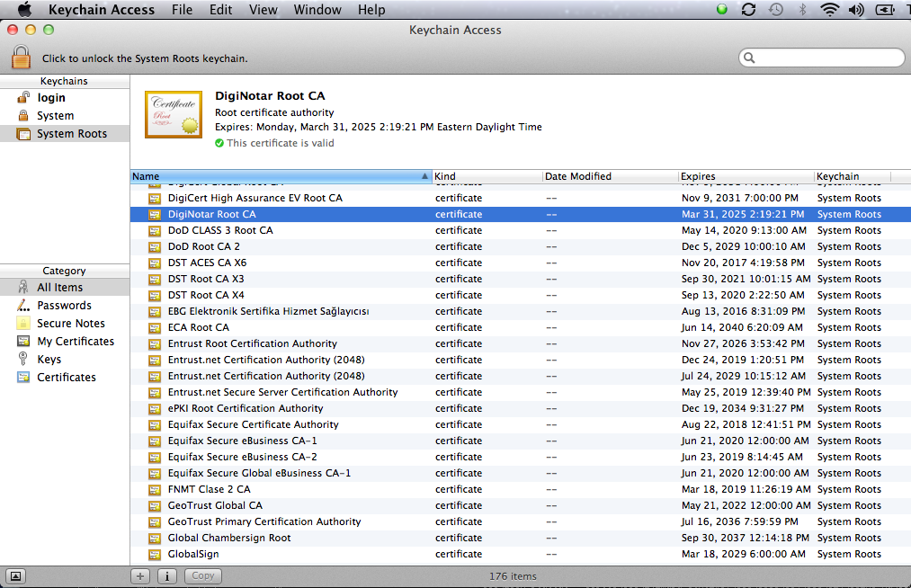Click certificate icon beside Global Chambersign Root
Screen dimensions: 911x588
pos(155,539)
